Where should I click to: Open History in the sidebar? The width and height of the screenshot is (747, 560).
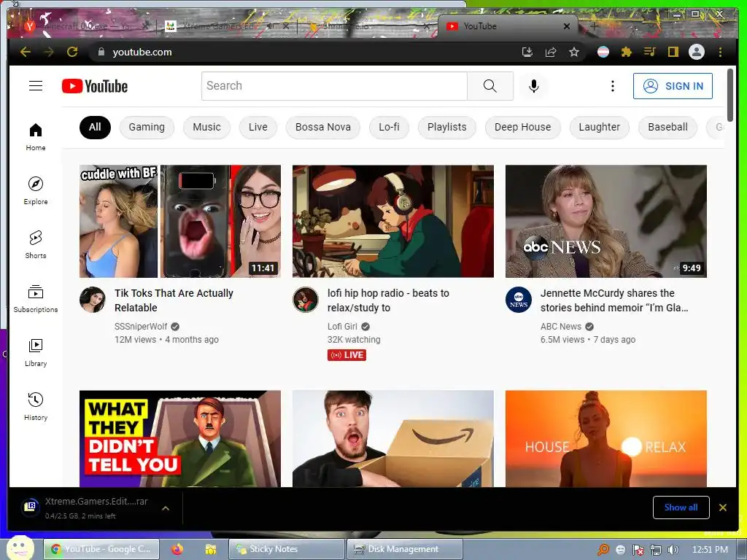tap(36, 406)
